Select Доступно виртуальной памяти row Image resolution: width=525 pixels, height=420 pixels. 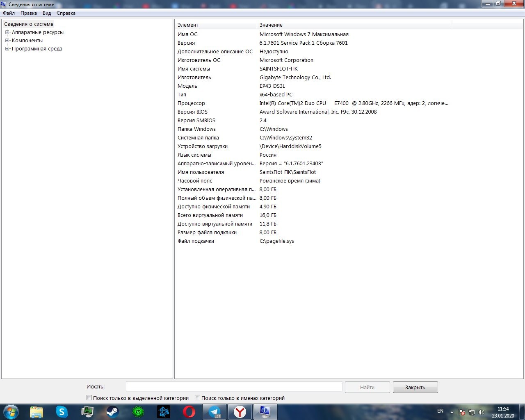pyautogui.click(x=313, y=224)
